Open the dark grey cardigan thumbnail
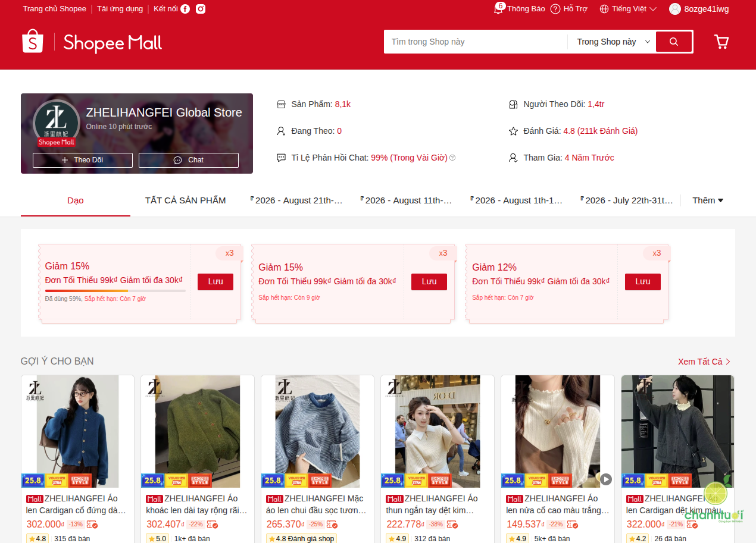The width and height of the screenshot is (756, 543). pos(678,431)
